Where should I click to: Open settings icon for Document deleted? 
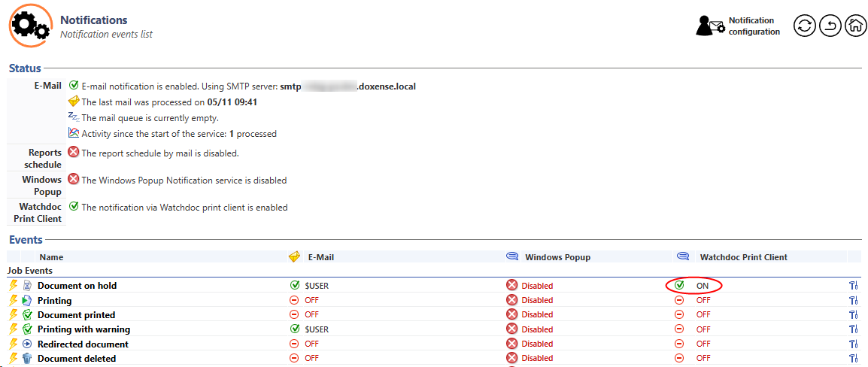853,359
